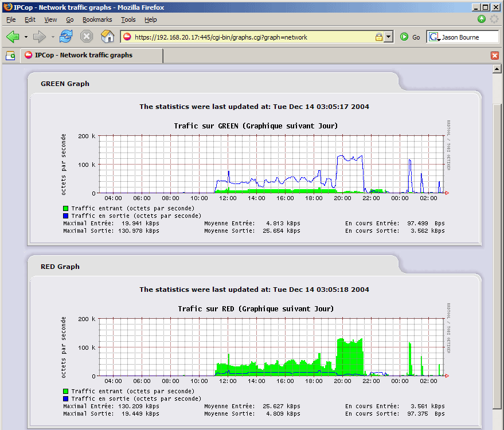Open the Back button history dropdown
Image resolution: width=504 pixels, height=430 pixels.
click(26, 37)
